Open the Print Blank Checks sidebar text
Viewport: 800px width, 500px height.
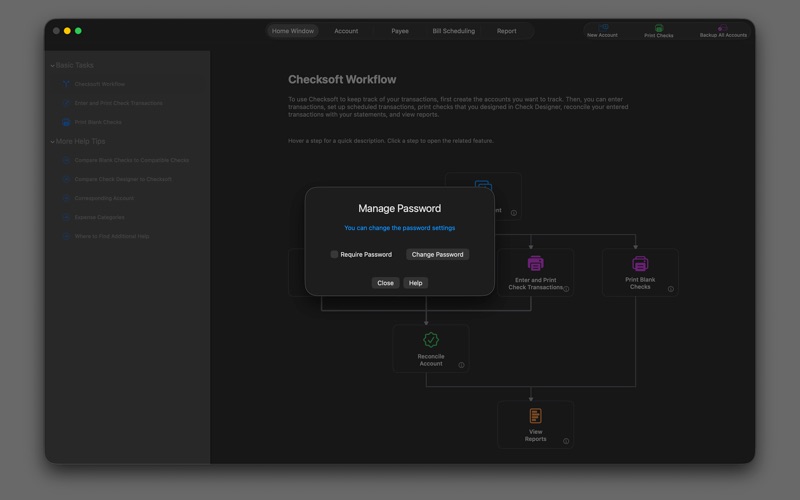click(98, 122)
